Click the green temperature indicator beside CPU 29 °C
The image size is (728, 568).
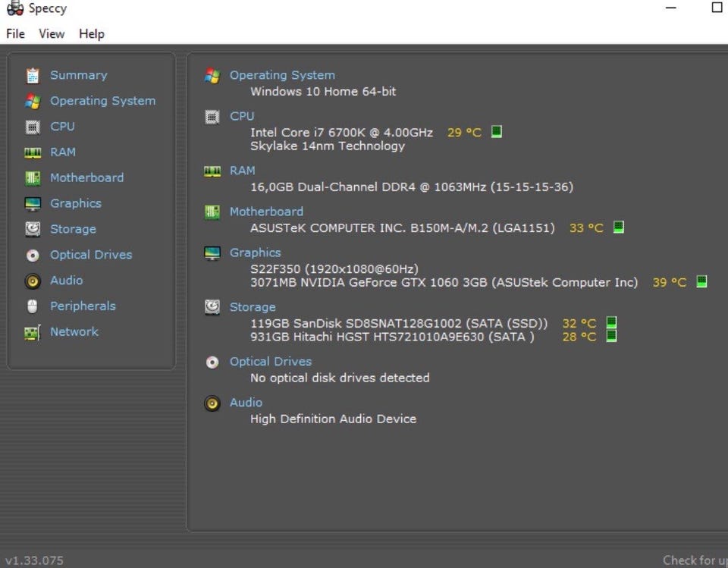click(x=496, y=131)
